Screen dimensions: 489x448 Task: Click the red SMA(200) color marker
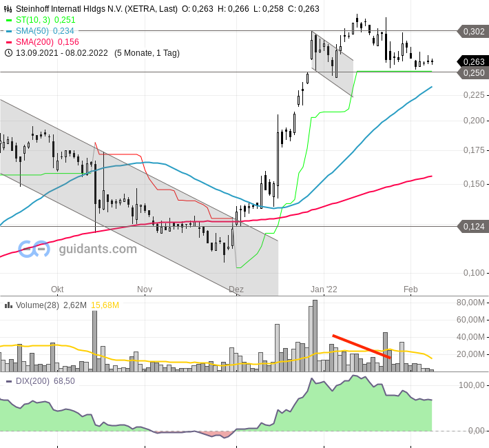tap(9, 42)
